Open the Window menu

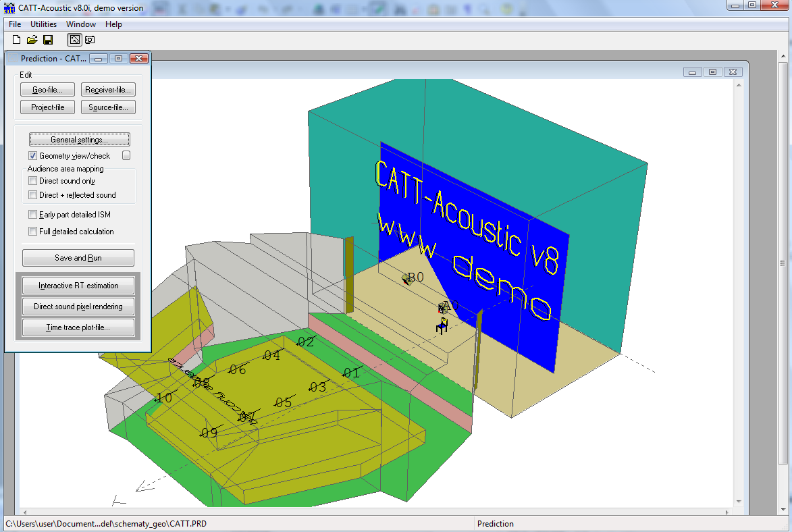coord(81,24)
